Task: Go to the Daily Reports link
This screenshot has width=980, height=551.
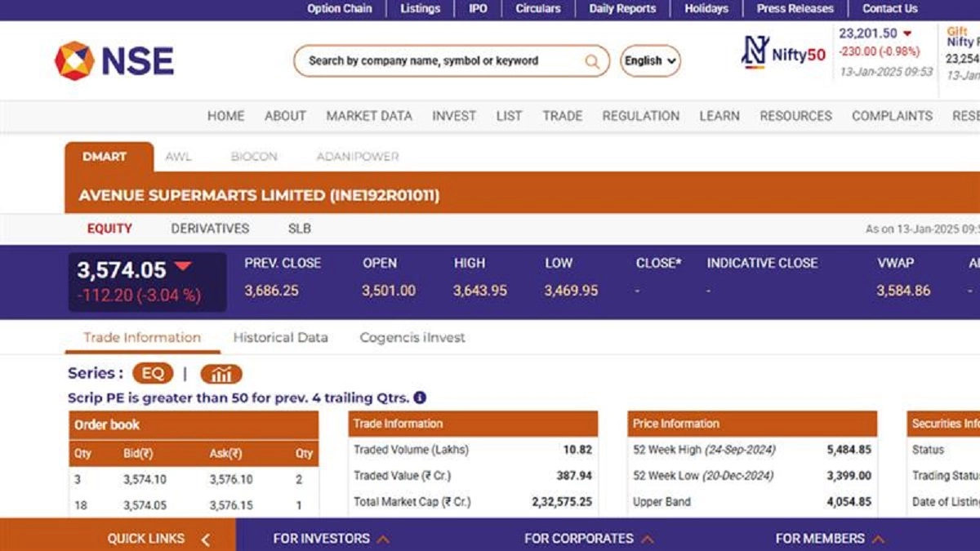Action: [x=622, y=9]
